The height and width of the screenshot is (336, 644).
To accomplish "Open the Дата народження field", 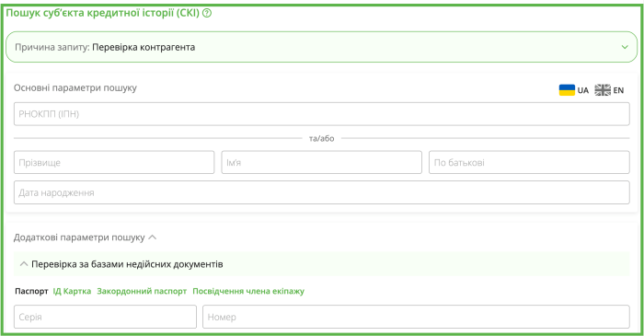I will [322, 192].
